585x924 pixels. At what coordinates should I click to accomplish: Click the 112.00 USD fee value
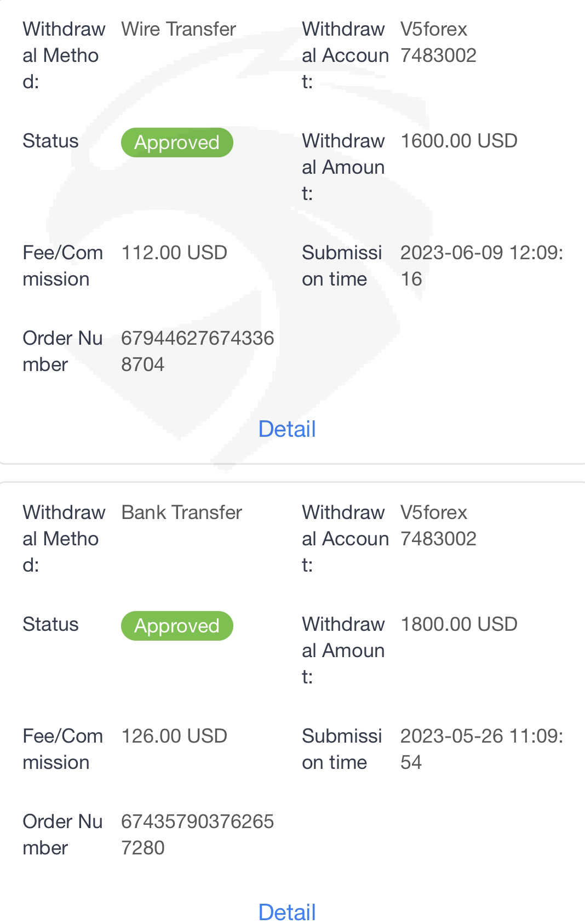click(174, 253)
